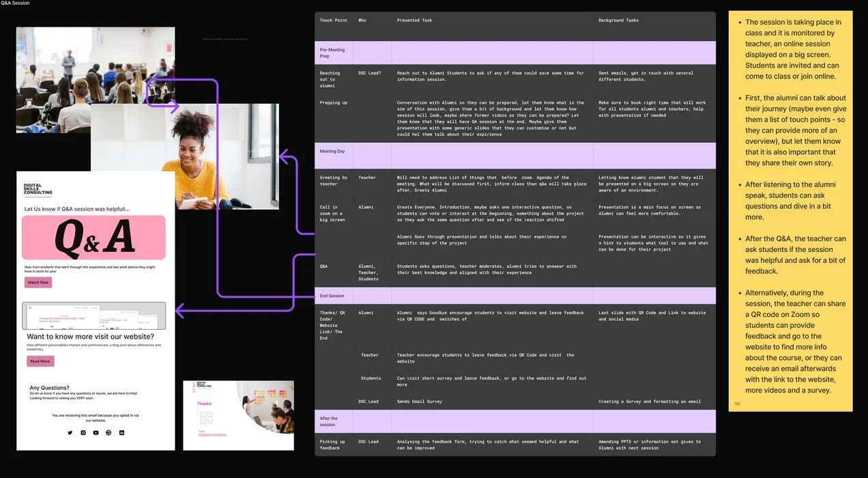Select the purple arrowhead pointing at website preview
Screen dimensions: 868x478
[x=180, y=311]
